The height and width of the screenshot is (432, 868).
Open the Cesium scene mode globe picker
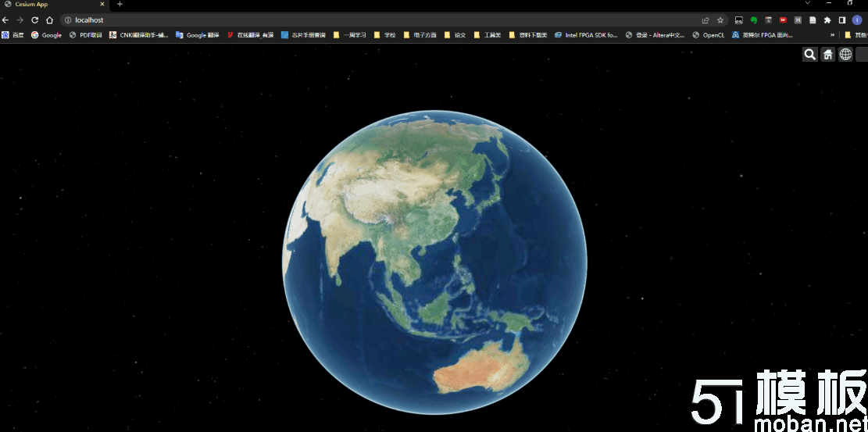point(846,54)
